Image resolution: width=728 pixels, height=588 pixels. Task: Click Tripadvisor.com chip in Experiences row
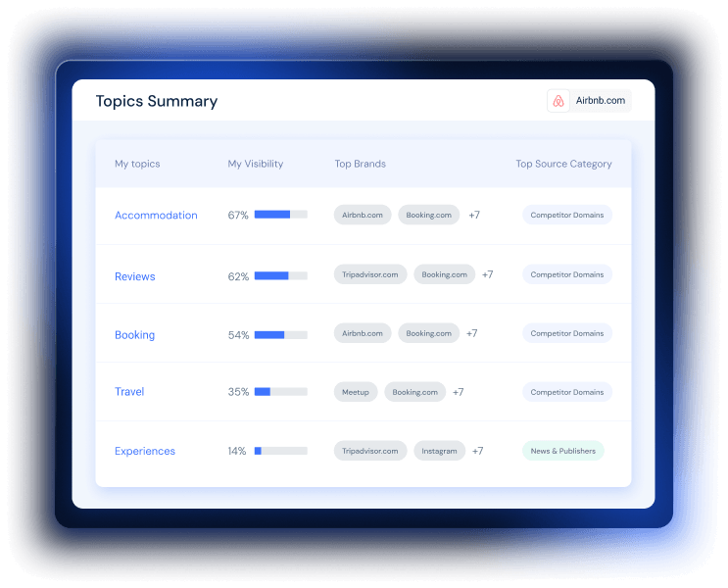370,451
